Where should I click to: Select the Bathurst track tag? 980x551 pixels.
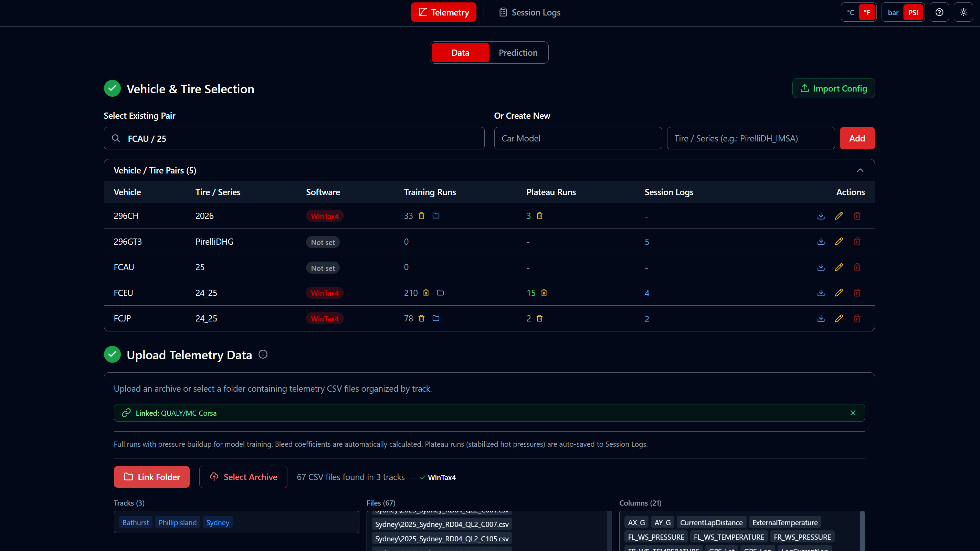(x=136, y=522)
